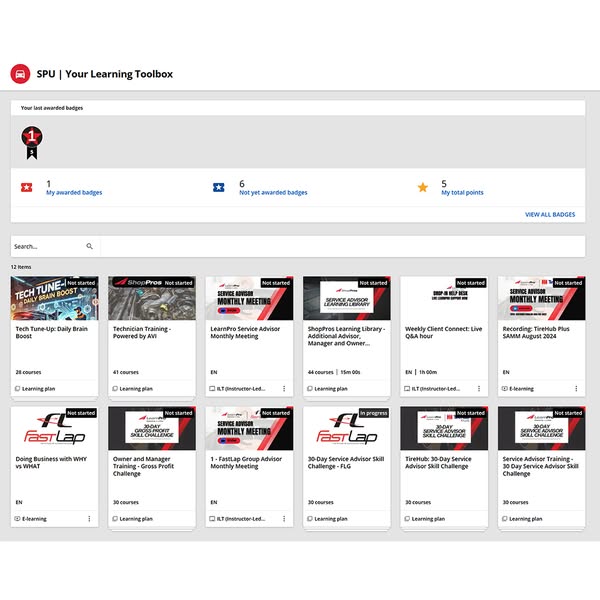Open options menu on LearnPro Service Advisor card
Screen dimensions: 600x600
(x=284, y=388)
